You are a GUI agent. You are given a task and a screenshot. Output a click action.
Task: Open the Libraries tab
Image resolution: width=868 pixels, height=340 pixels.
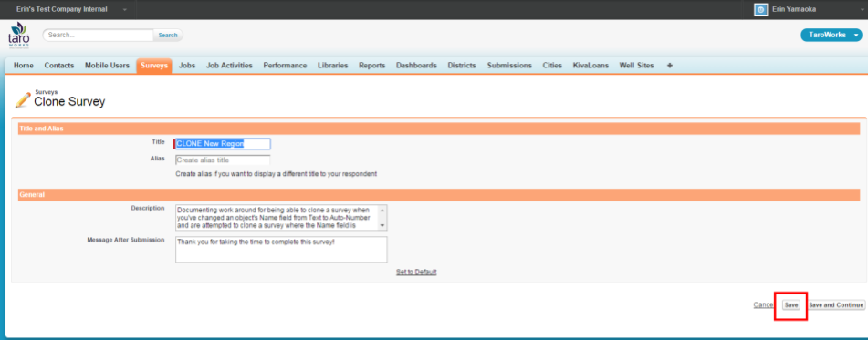click(x=333, y=66)
